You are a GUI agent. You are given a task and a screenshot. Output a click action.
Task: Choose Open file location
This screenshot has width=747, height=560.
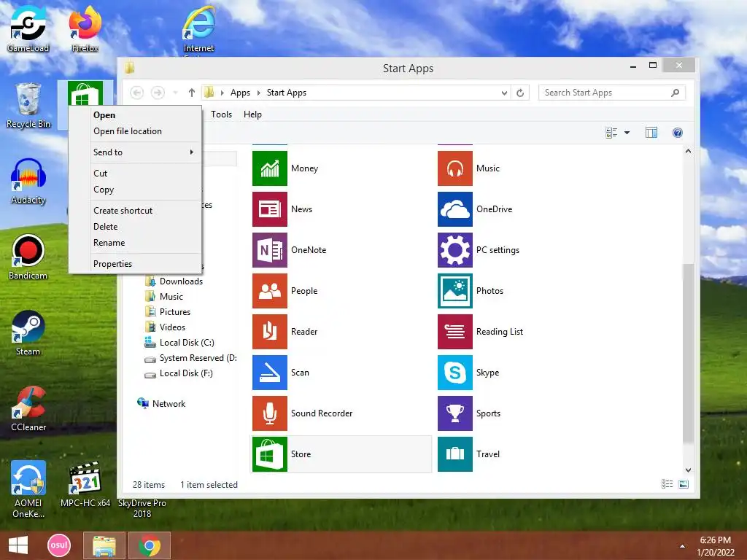[x=128, y=131]
